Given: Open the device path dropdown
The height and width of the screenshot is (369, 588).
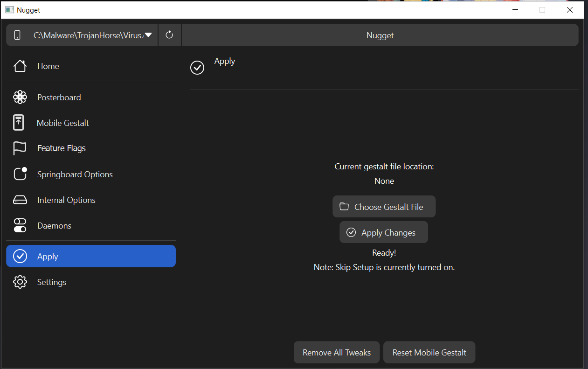Looking at the screenshot, I should (93, 35).
